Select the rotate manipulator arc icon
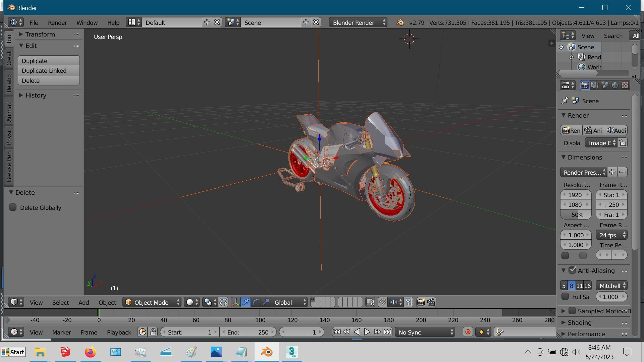Viewport: 644px width, 362px height. [x=256, y=302]
